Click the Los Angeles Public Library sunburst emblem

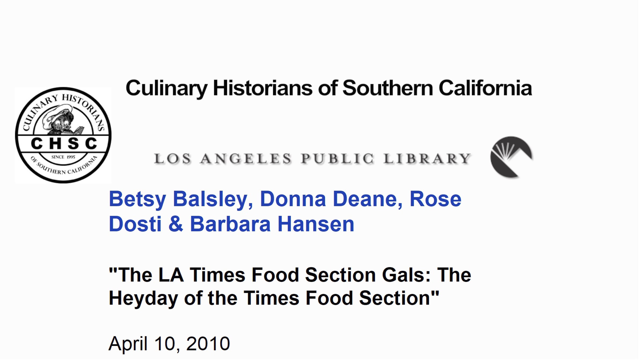[x=511, y=157]
